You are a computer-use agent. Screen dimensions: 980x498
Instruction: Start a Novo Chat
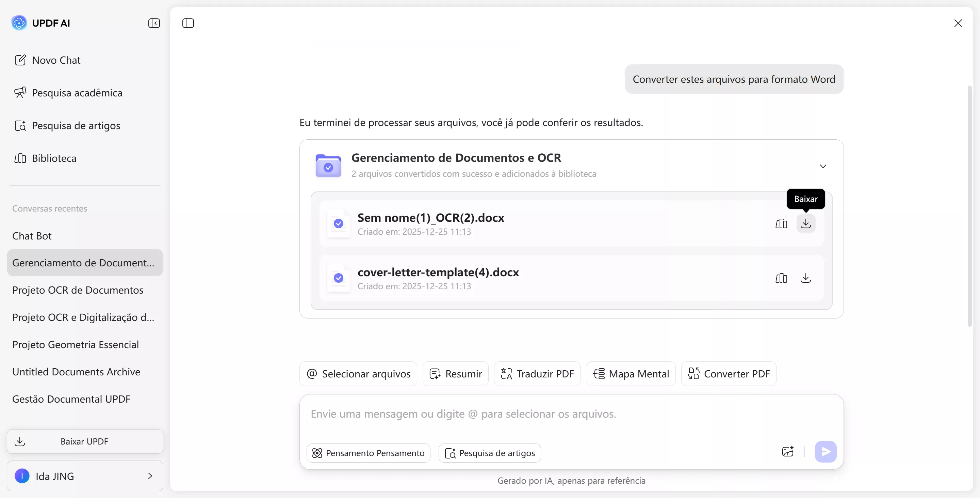pos(56,60)
